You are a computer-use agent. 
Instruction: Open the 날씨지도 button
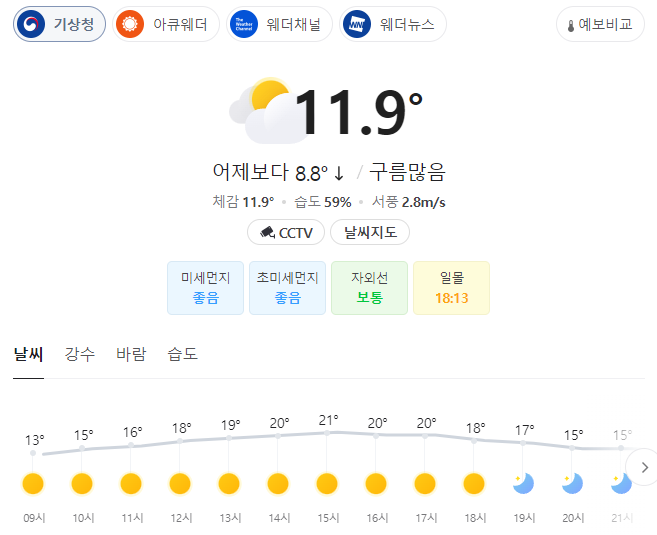click(370, 232)
